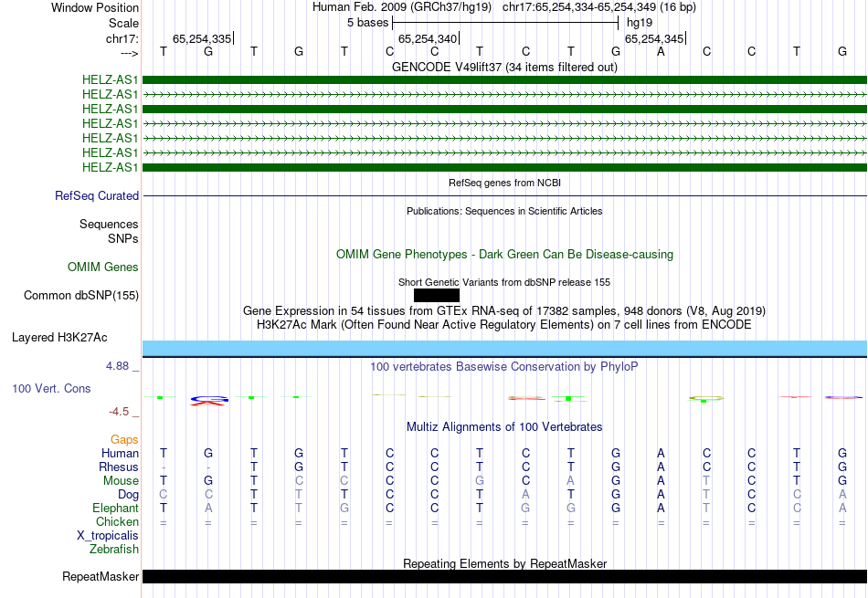The width and height of the screenshot is (868, 598).
Task: Click the 5 bases scale bar
Action: (505, 23)
